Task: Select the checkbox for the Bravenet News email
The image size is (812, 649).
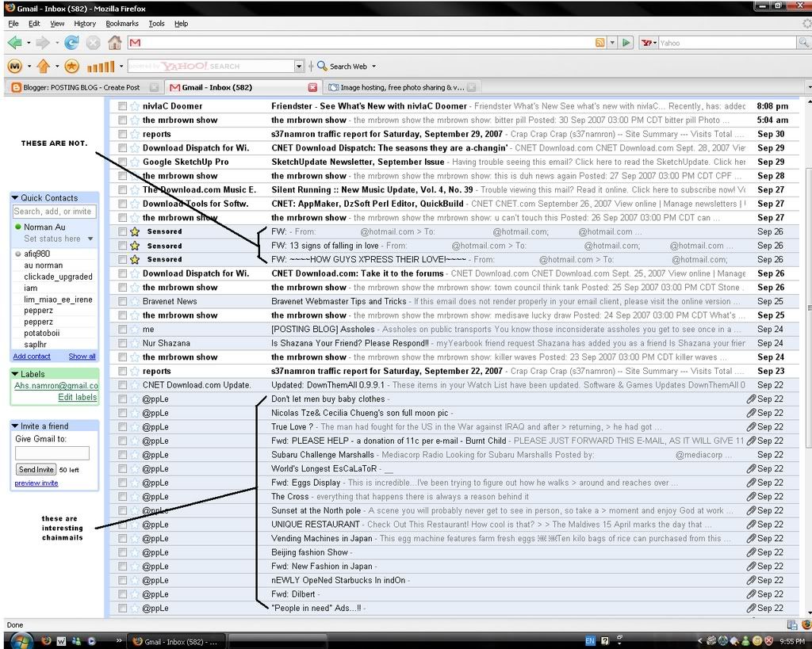Action: [x=122, y=301]
